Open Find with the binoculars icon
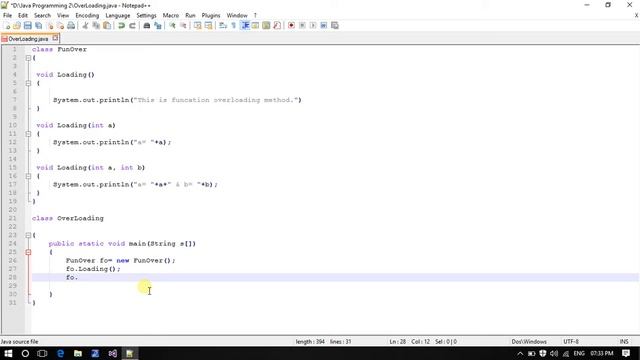640x360 pixels. (147, 25)
